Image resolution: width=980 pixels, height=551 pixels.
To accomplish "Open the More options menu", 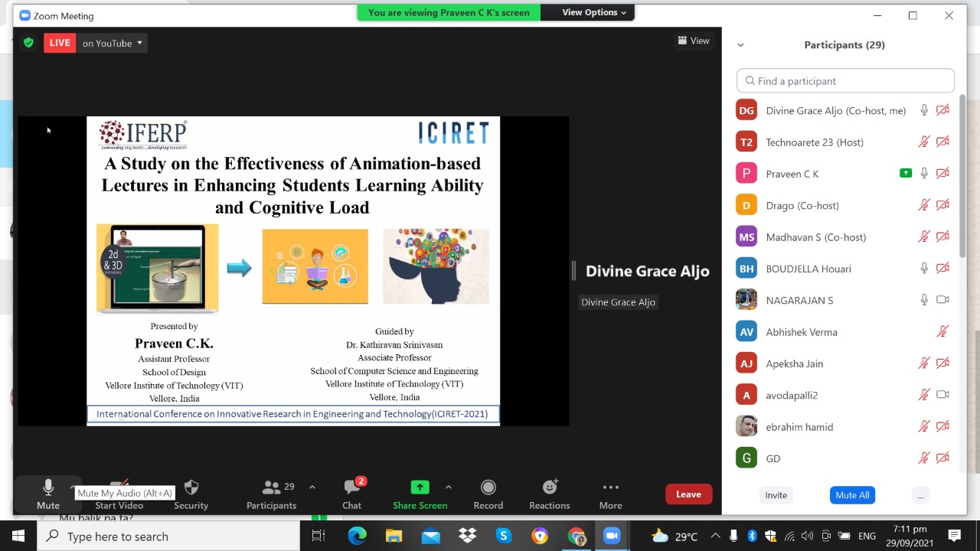I will pos(610,494).
